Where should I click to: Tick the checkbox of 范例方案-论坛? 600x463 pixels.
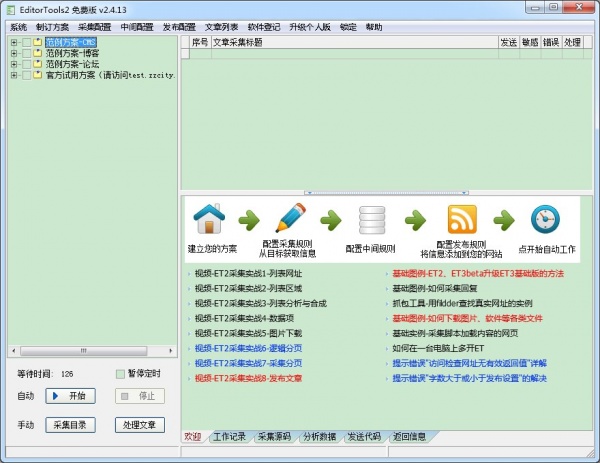click(x=26, y=64)
